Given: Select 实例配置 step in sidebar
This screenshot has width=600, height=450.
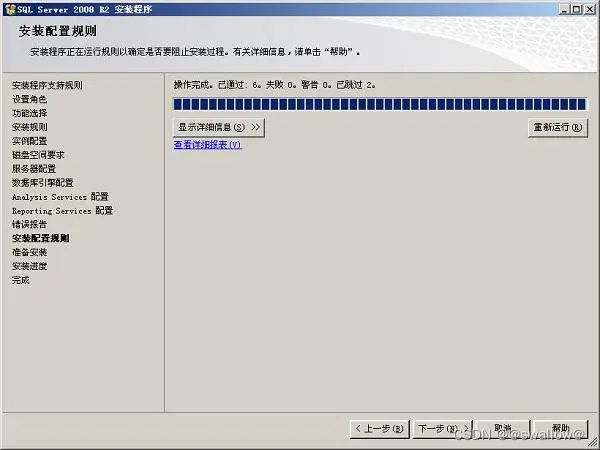Looking at the screenshot, I should tap(29, 141).
